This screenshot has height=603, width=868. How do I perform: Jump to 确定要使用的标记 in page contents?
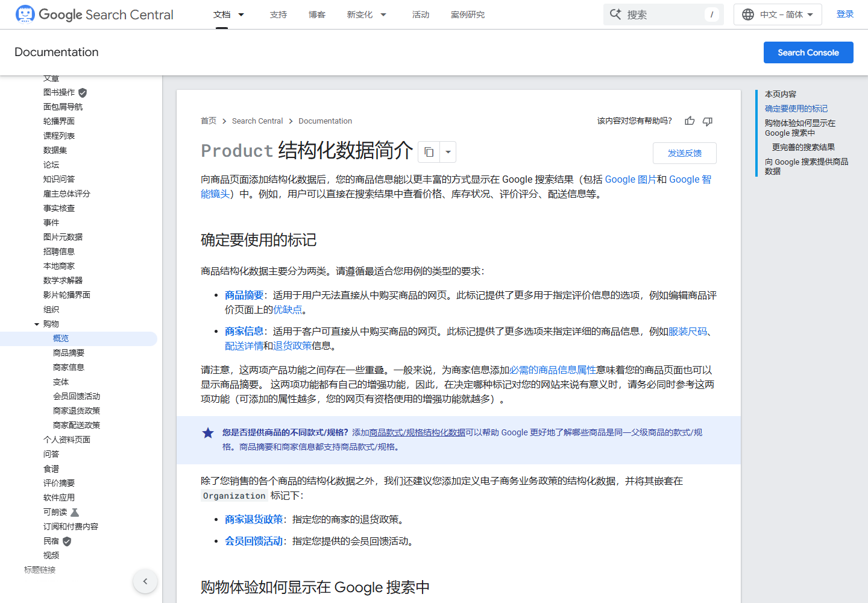tap(796, 109)
